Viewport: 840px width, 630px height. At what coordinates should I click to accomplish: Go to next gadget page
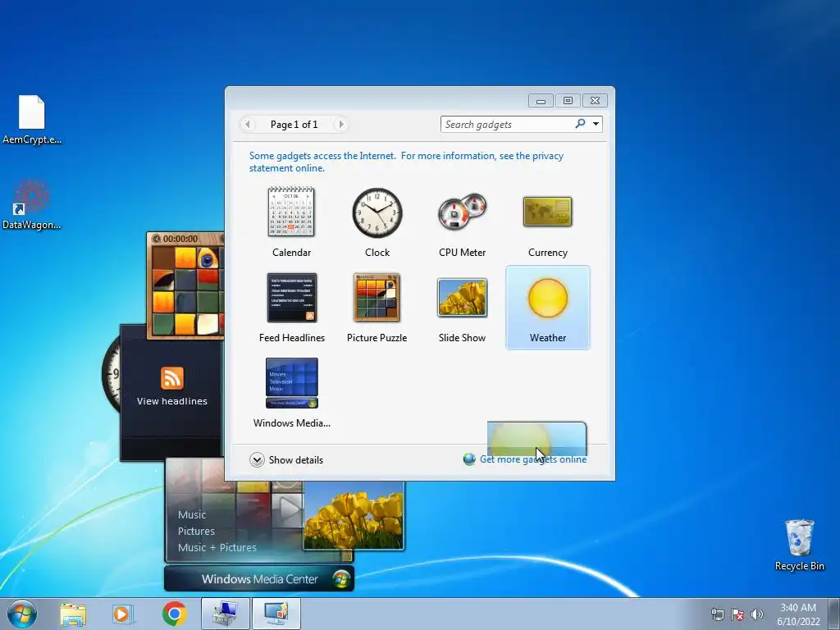[x=340, y=125]
